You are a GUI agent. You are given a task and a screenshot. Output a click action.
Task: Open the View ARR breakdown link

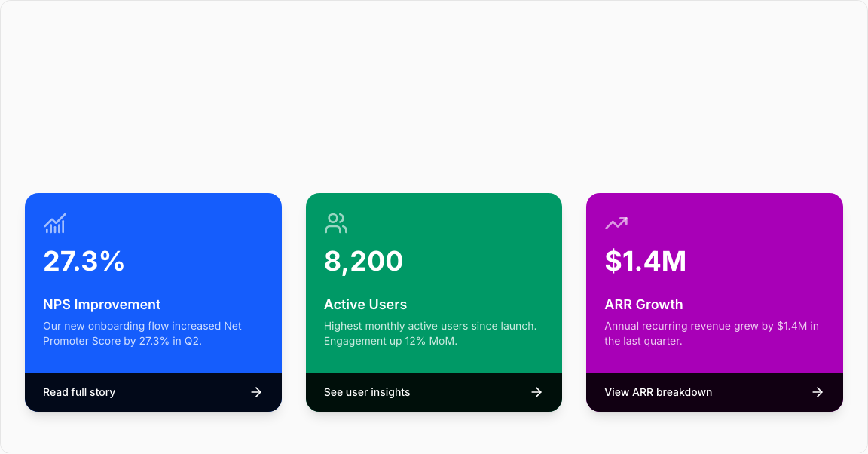pyautogui.click(x=658, y=392)
